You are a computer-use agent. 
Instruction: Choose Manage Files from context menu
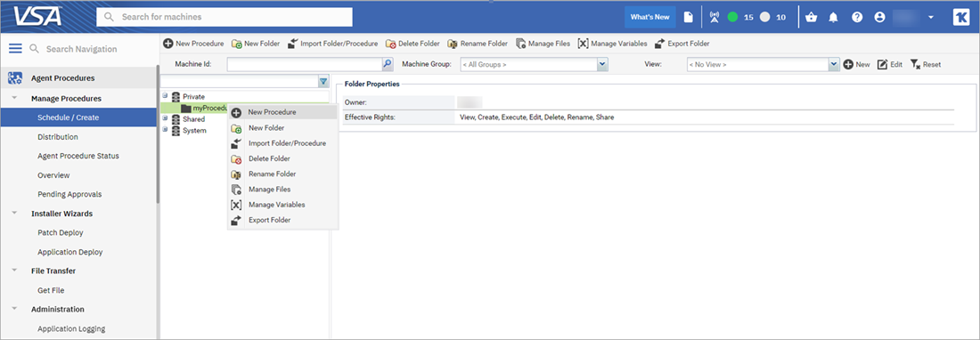282,189
